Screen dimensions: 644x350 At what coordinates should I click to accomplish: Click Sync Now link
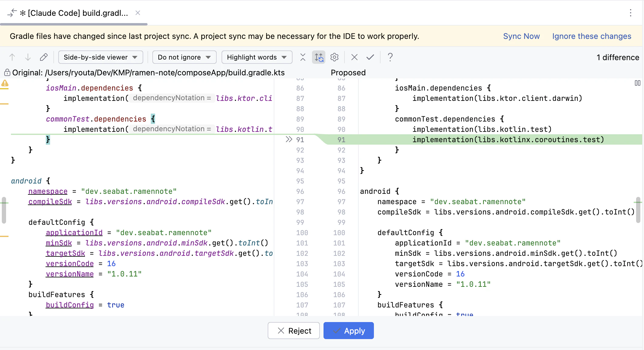521,36
